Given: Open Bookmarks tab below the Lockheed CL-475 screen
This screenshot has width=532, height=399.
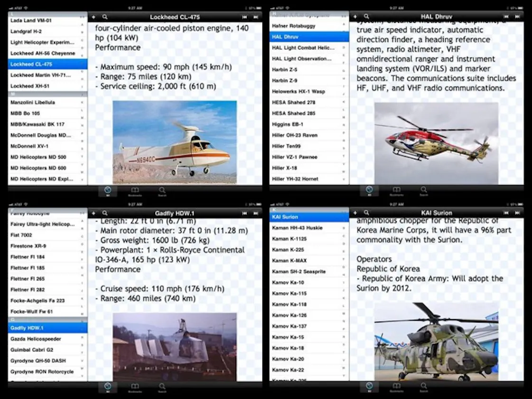Looking at the screenshot, I should (135, 191).
